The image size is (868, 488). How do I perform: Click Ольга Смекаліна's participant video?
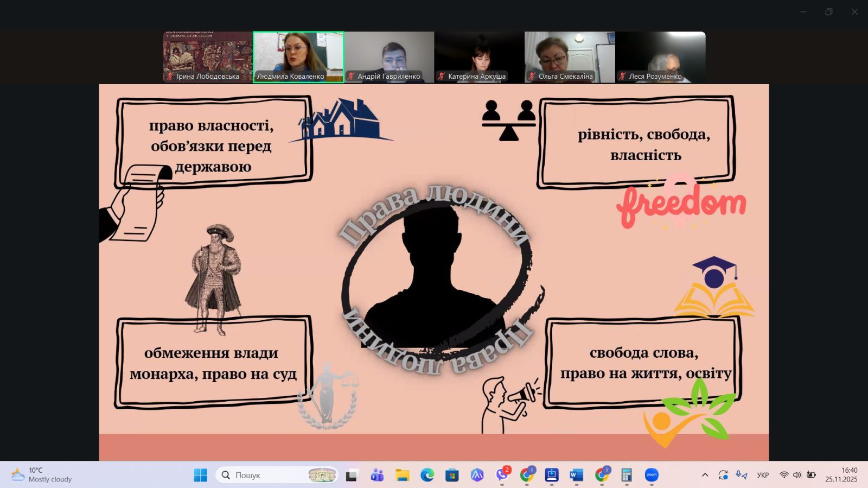point(570,56)
